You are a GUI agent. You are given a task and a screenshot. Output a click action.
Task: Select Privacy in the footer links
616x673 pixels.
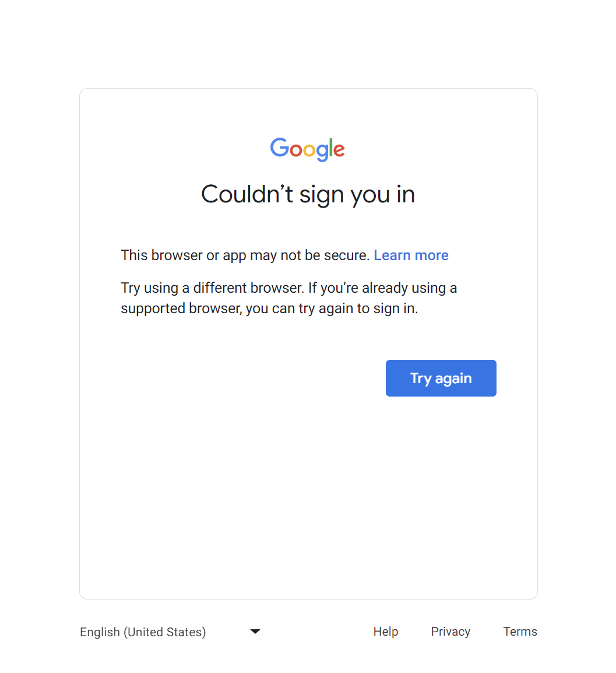click(450, 631)
